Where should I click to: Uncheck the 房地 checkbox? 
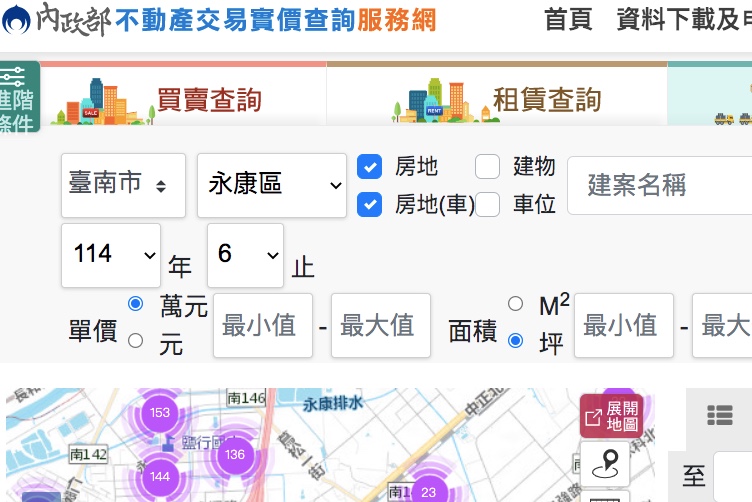click(370, 167)
